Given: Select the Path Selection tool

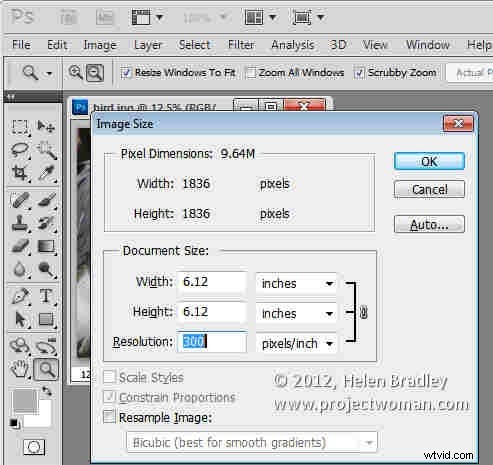Looking at the screenshot, I should (x=20, y=319).
